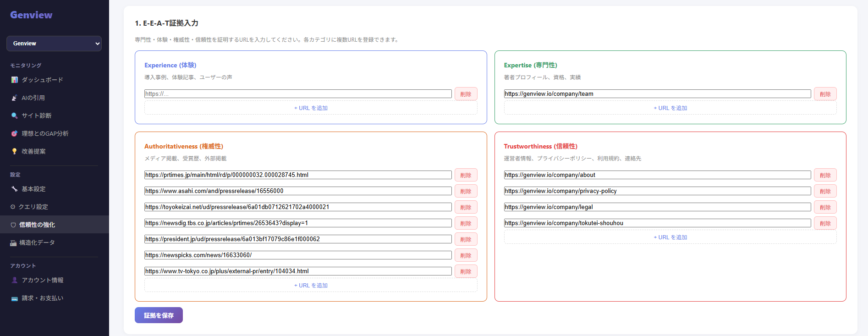Delete the tokutei-shouhou URL row
The image size is (868, 336).
click(825, 223)
